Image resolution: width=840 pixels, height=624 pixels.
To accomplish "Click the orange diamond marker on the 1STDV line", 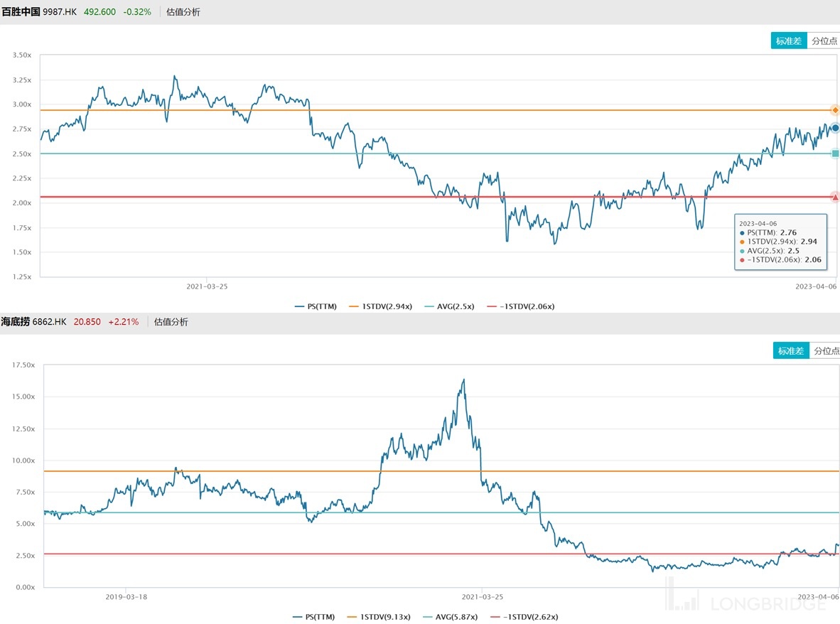I will [x=835, y=110].
